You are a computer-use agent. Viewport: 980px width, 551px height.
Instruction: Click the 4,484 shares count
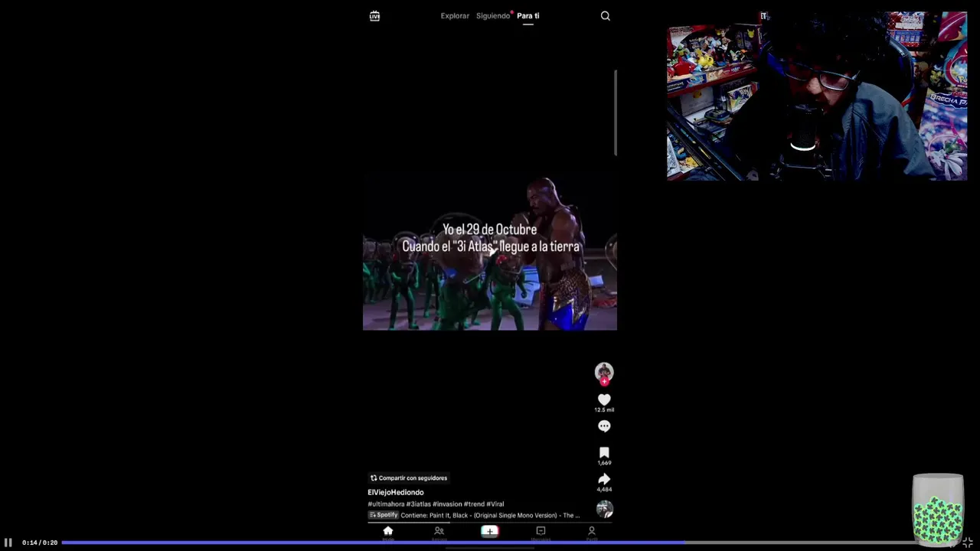click(x=604, y=490)
